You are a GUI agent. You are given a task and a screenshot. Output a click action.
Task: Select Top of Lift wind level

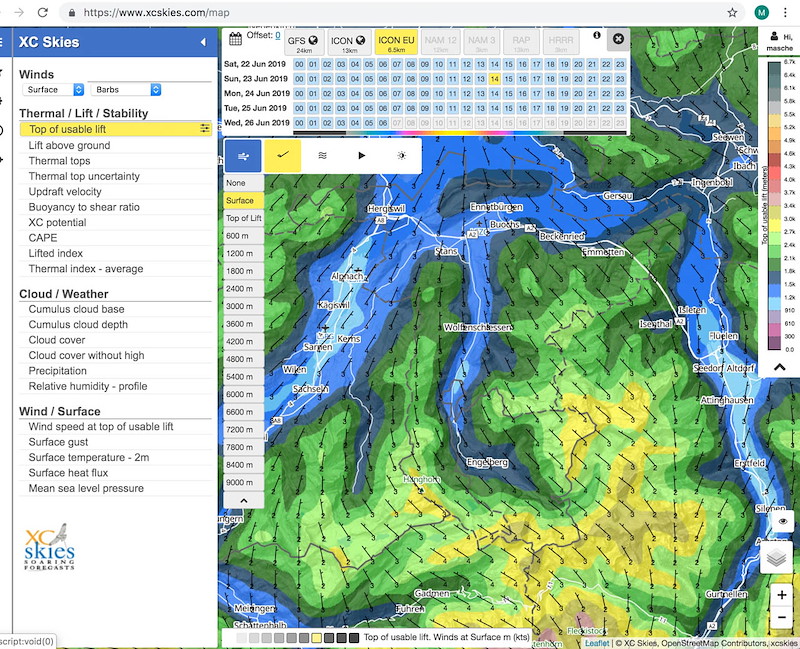(243, 218)
